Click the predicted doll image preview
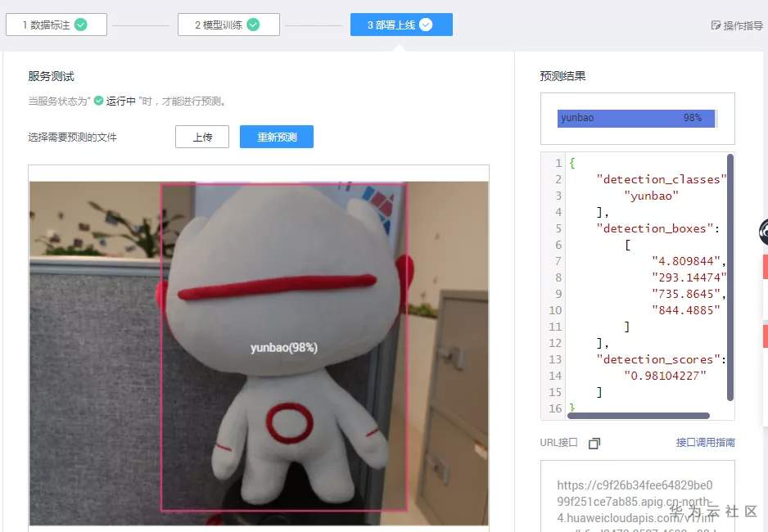This screenshot has height=532, width=768. point(259,353)
